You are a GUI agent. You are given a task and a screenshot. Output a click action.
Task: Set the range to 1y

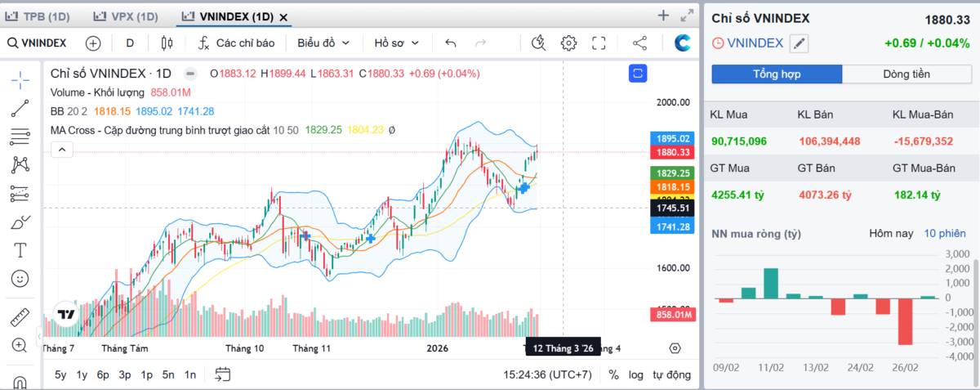pyautogui.click(x=82, y=374)
